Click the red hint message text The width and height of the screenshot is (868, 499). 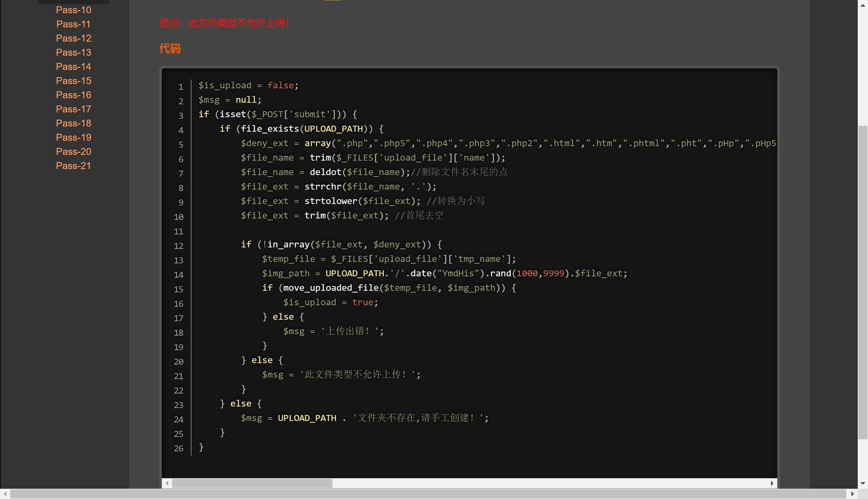click(x=225, y=23)
